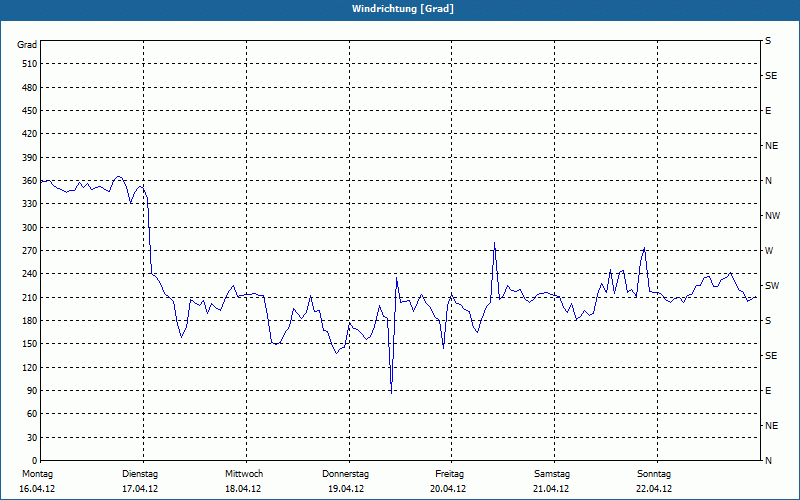
Task: Pick the 330 y-axis tick label
Action: [x=30, y=204]
